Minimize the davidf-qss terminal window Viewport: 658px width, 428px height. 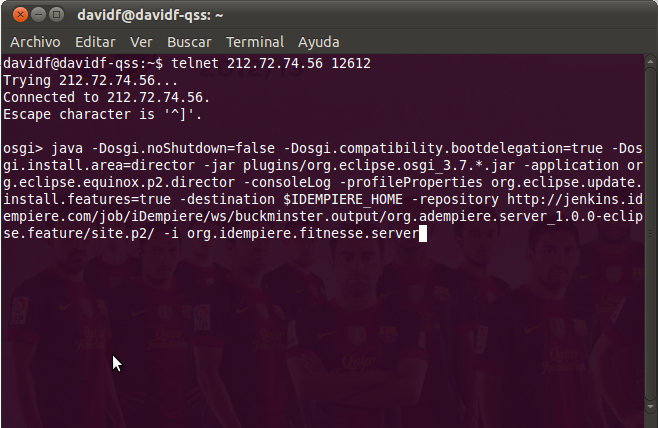point(38,15)
